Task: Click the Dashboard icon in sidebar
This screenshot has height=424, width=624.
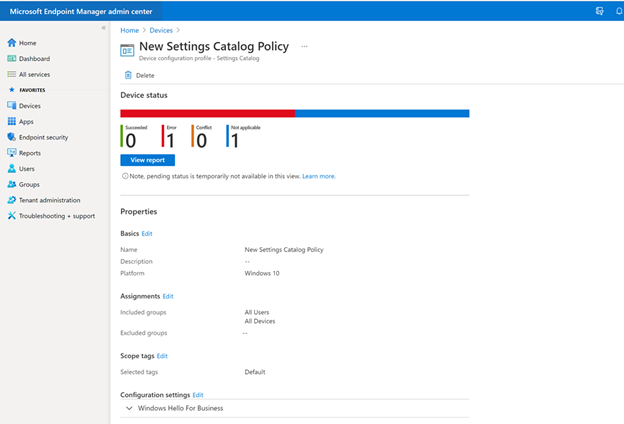Action: point(12,59)
